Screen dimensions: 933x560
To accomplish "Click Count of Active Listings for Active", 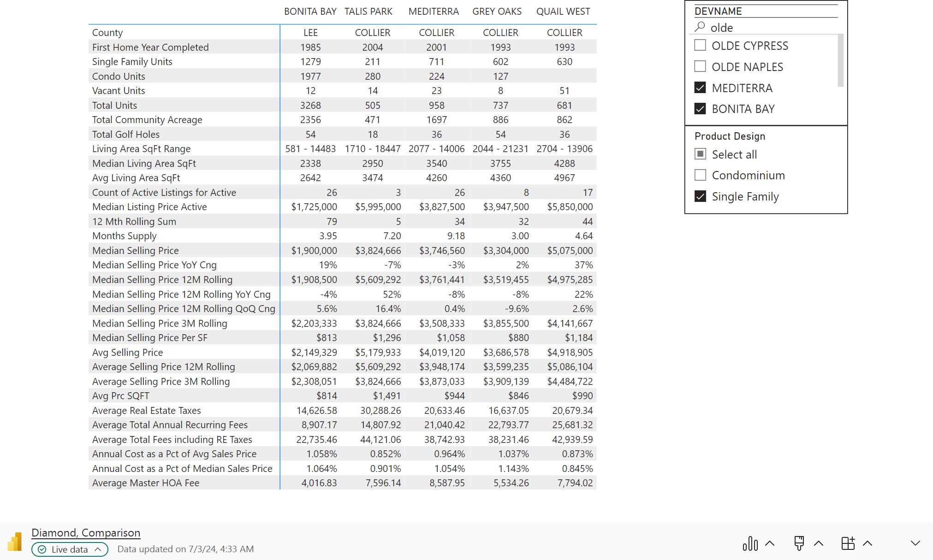I will click(x=164, y=192).
